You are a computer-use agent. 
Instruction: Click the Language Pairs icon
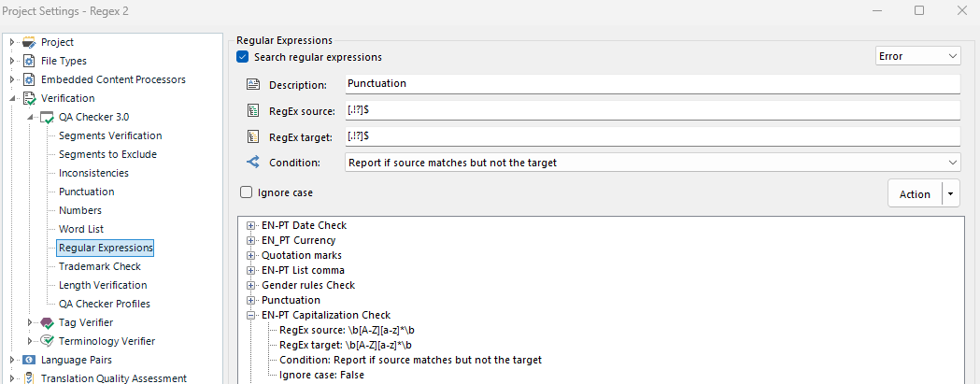[x=29, y=360]
